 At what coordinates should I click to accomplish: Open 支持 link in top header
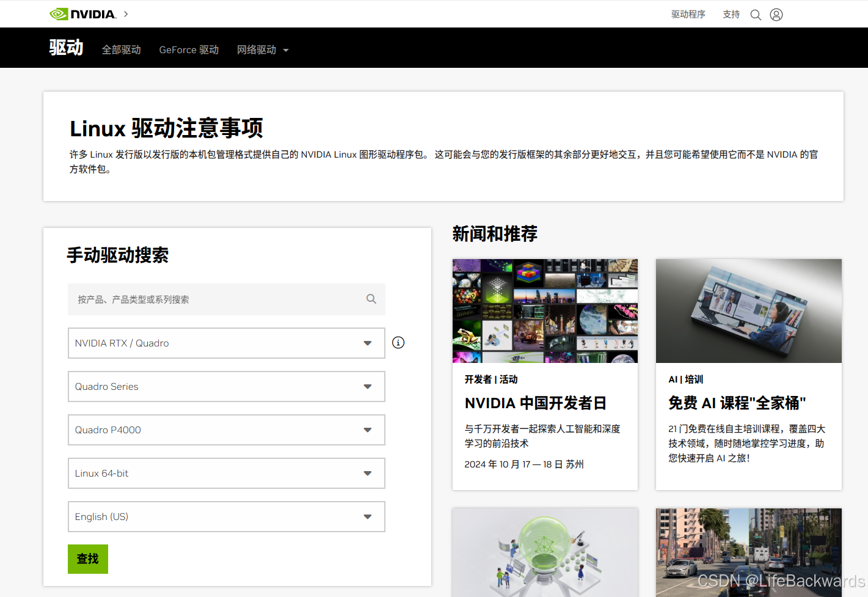pos(731,14)
